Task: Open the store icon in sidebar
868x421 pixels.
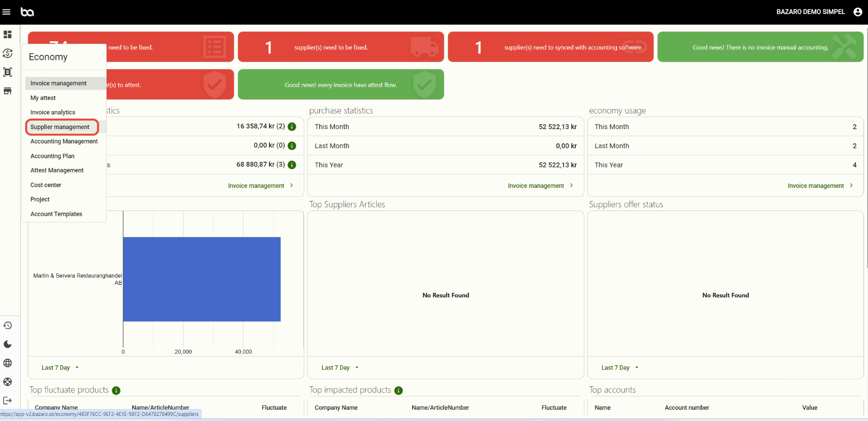Action: [x=8, y=91]
